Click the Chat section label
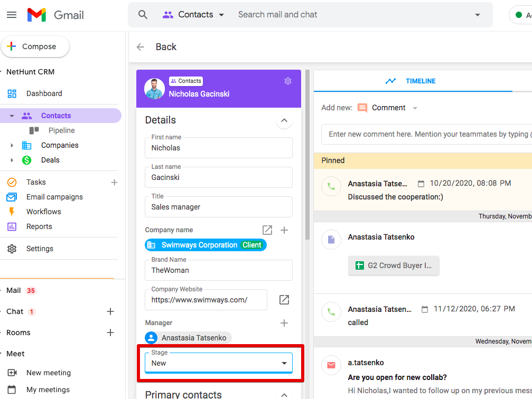The image size is (532, 399). (15, 311)
